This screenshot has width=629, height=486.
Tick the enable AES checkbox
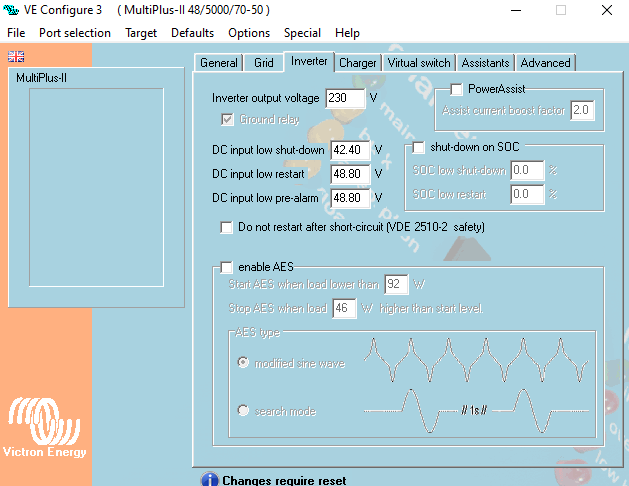[x=226, y=267]
